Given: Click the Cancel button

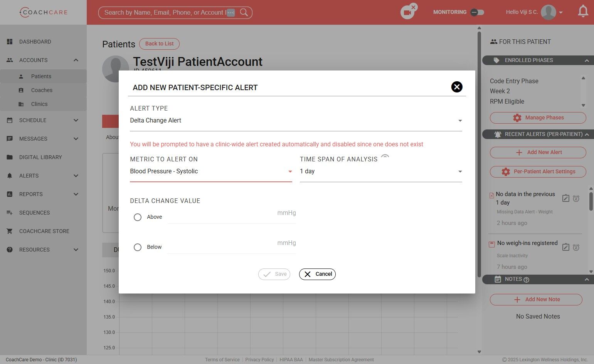Looking at the screenshot, I should pyautogui.click(x=317, y=274).
